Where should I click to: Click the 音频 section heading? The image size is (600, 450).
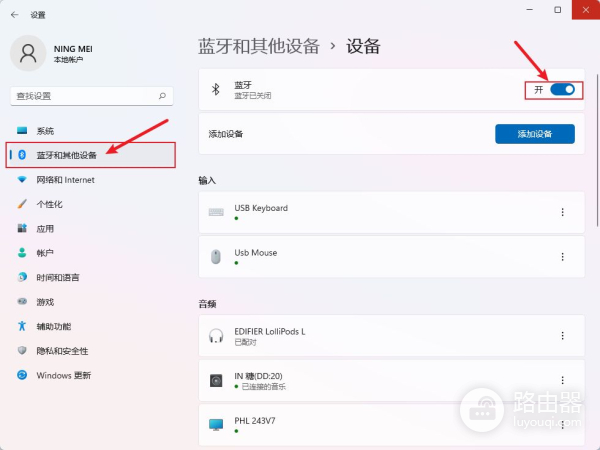[207, 304]
